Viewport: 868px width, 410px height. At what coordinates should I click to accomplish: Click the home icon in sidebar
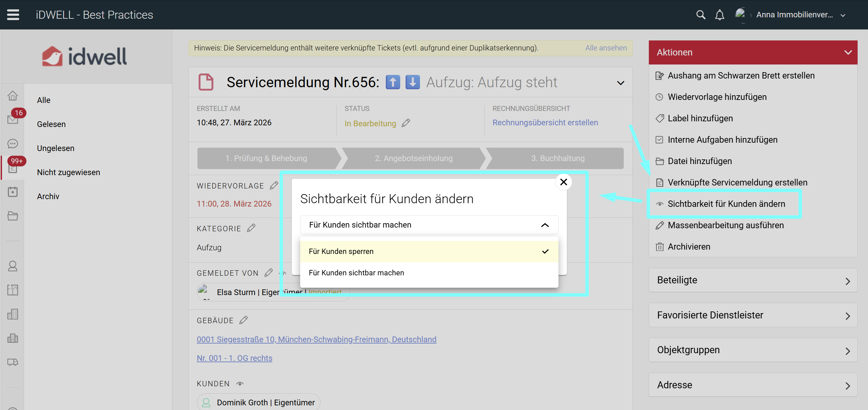tap(13, 96)
